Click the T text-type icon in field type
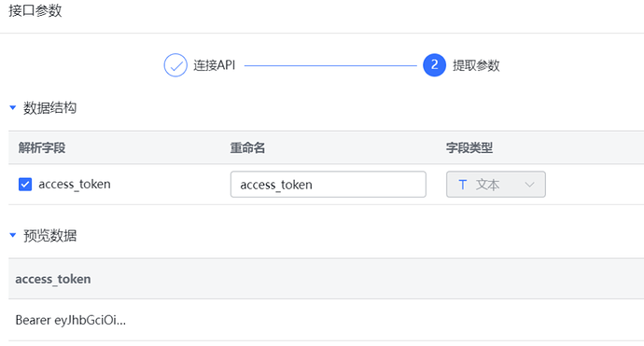This screenshot has width=644, height=346. pos(462,185)
